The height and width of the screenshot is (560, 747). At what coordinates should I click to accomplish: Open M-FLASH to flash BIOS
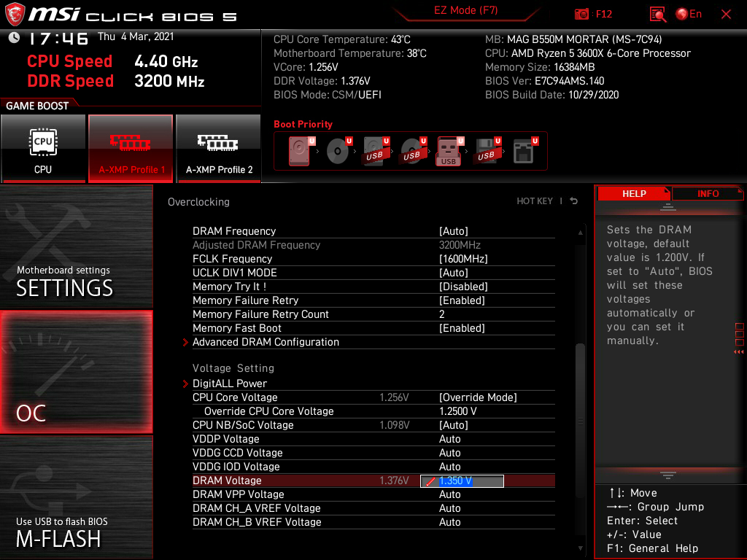click(76, 497)
